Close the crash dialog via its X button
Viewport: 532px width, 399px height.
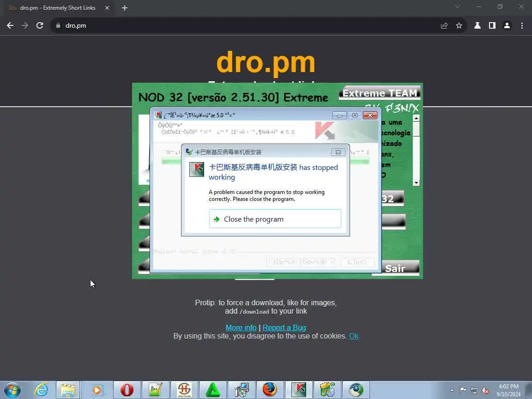[x=338, y=152]
